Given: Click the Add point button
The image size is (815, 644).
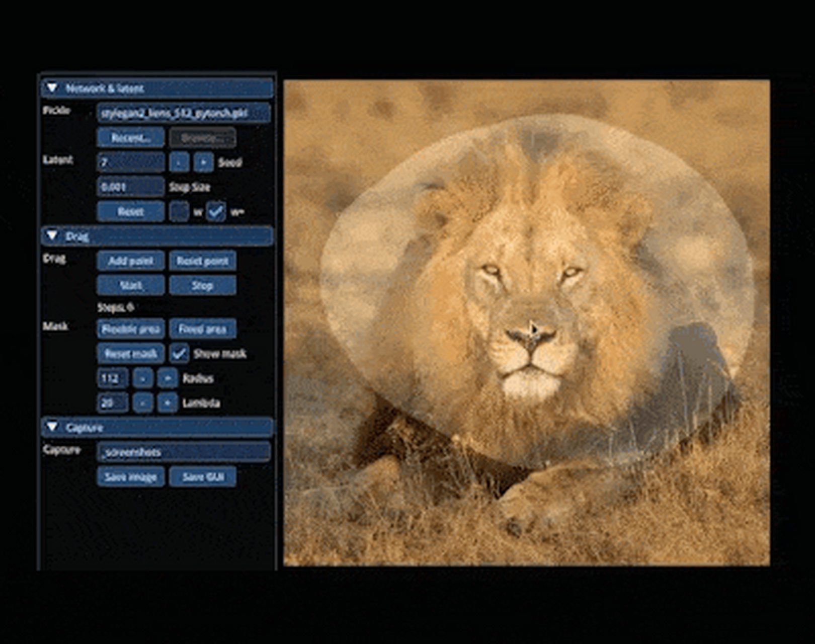Looking at the screenshot, I should pyautogui.click(x=130, y=261).
